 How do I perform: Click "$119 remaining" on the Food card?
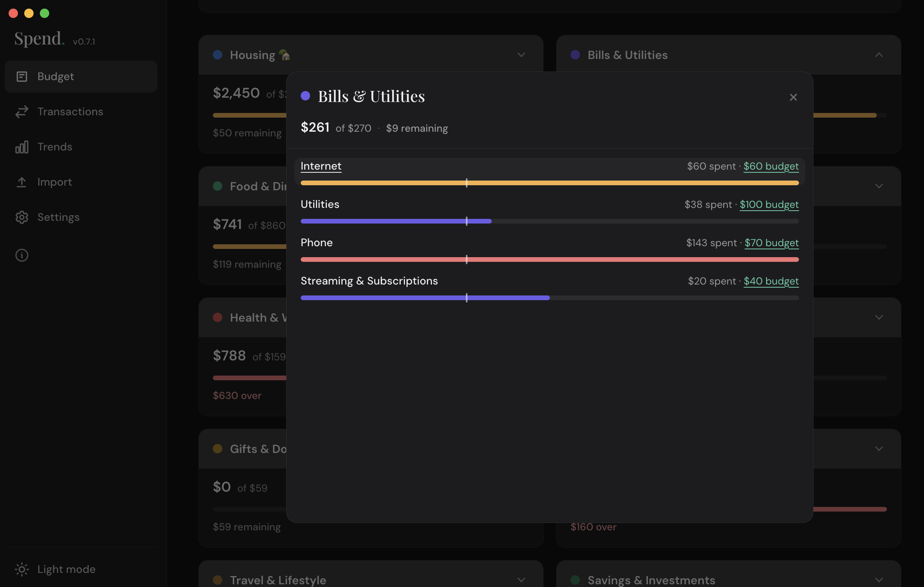(x=247, y=264)
